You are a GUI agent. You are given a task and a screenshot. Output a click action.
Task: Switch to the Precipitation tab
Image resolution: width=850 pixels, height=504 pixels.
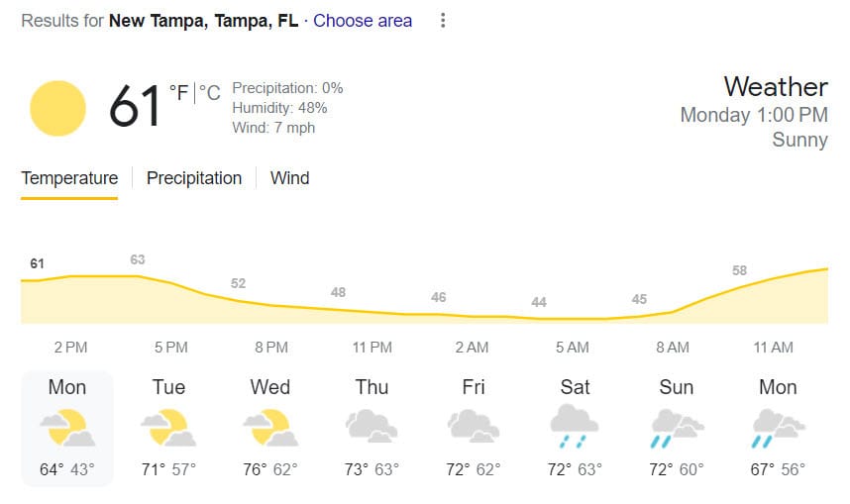194,178
